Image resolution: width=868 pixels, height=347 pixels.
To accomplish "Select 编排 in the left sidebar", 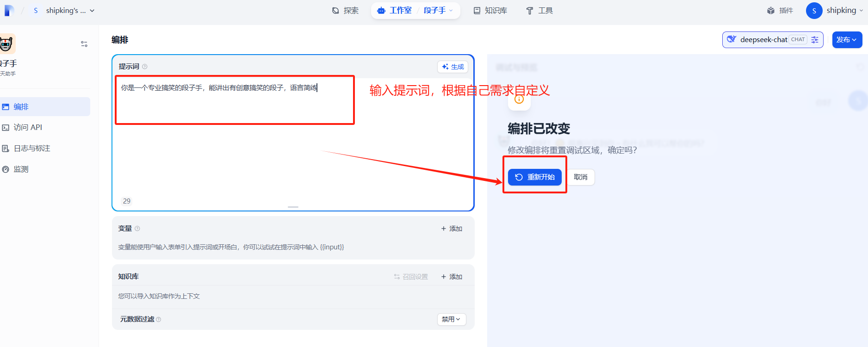I will [x=45, y=106].
